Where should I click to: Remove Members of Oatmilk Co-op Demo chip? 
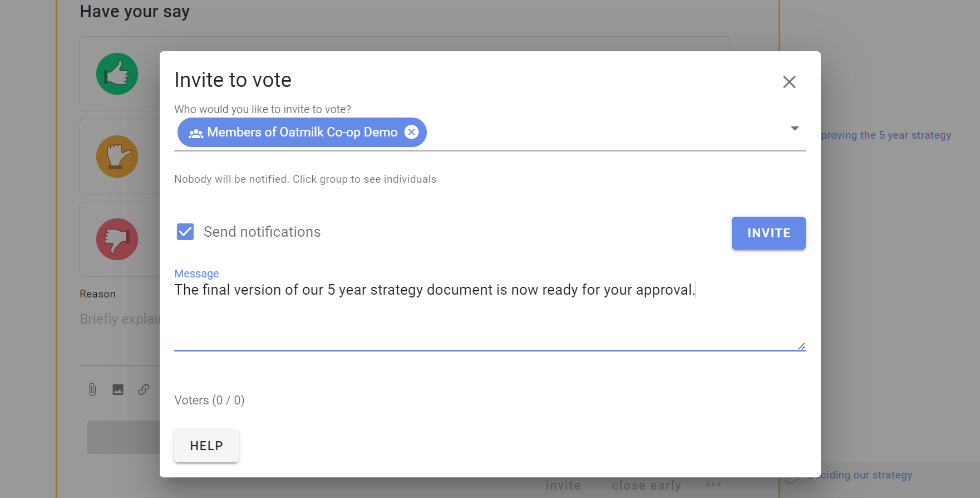[411, 132]
